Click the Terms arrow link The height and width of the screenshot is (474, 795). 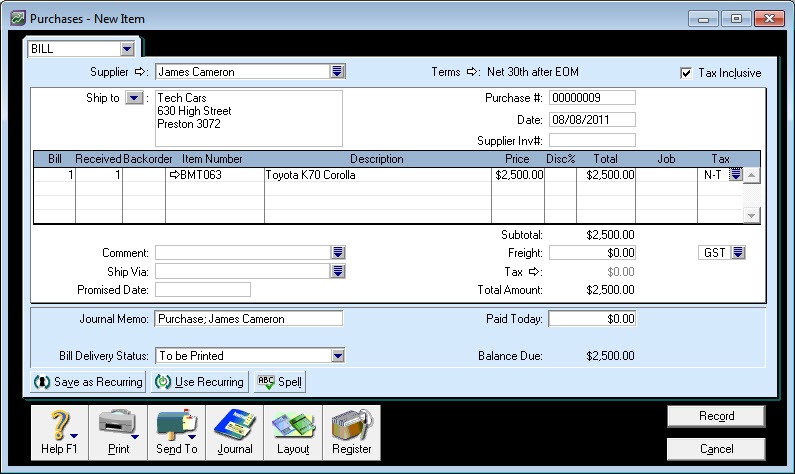474,72
